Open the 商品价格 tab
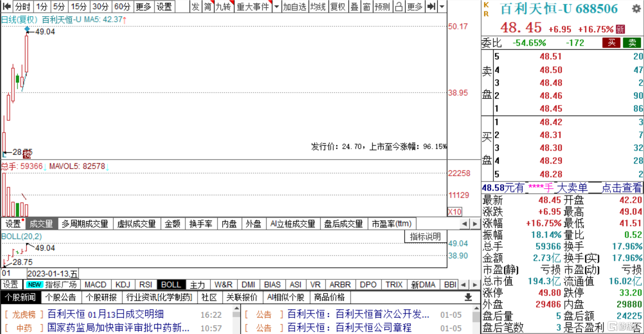 click(330, 297)
